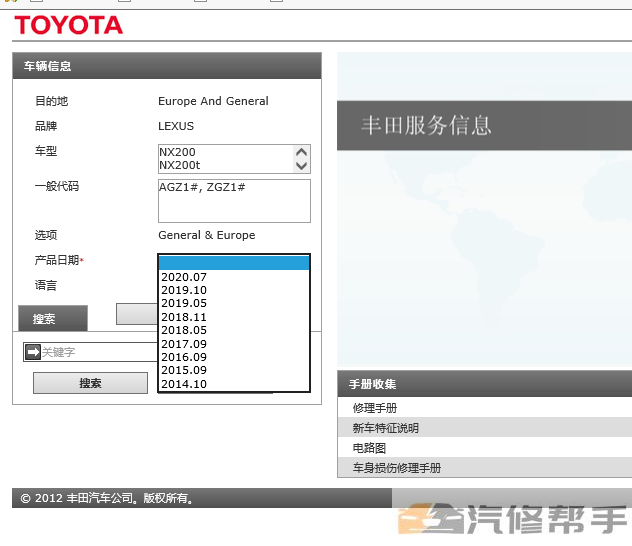The width and height of the screenshot is (632, 546).
Task: Choose production date 2017.09
Action: point(234,344)
